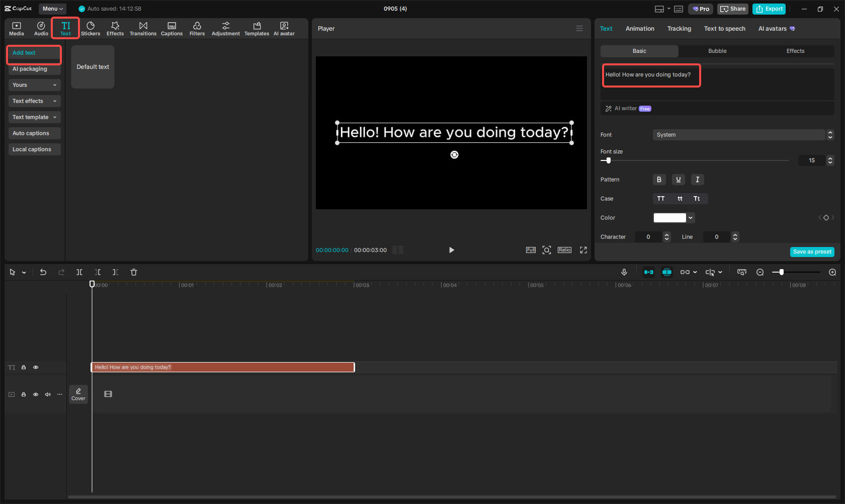Open the Font dropdown showing System
The image size is (845, 504).
coord(739,134)
